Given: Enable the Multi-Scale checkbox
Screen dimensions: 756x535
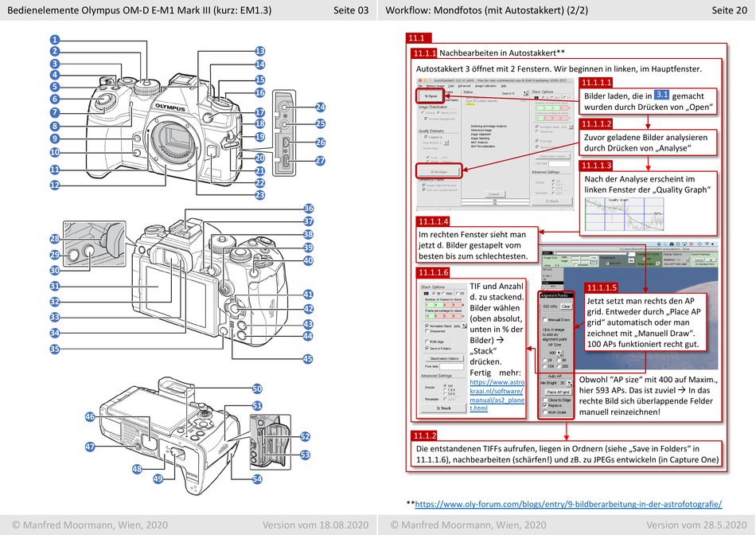Looking at the screenshot, I should [x=545, y=412].
